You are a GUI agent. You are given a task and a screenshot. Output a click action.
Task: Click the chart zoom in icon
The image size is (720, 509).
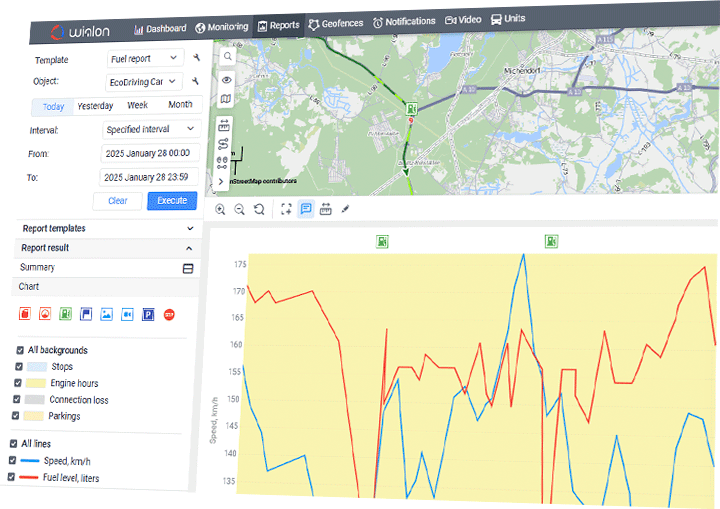pos(220,209)
